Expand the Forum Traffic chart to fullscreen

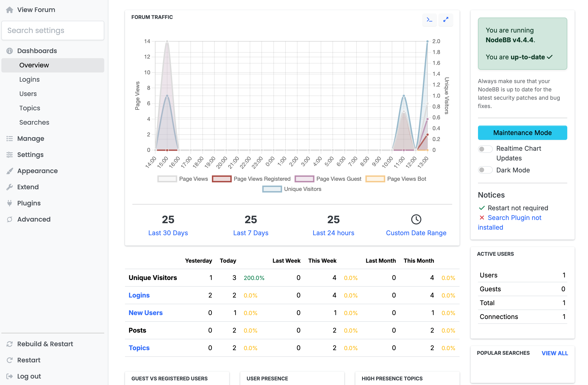click(x=446, y=20)
